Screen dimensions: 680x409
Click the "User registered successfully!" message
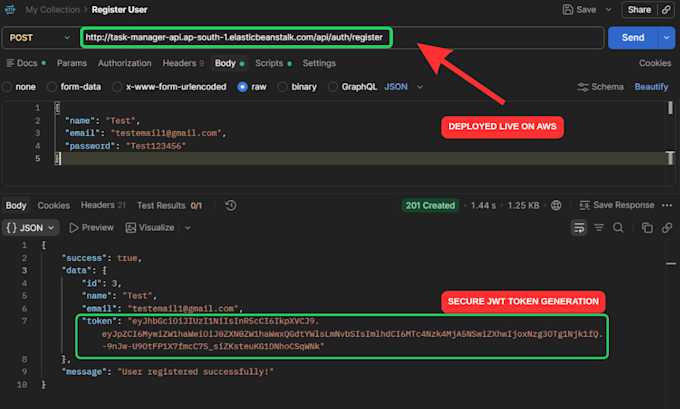[x=196, y=372]
